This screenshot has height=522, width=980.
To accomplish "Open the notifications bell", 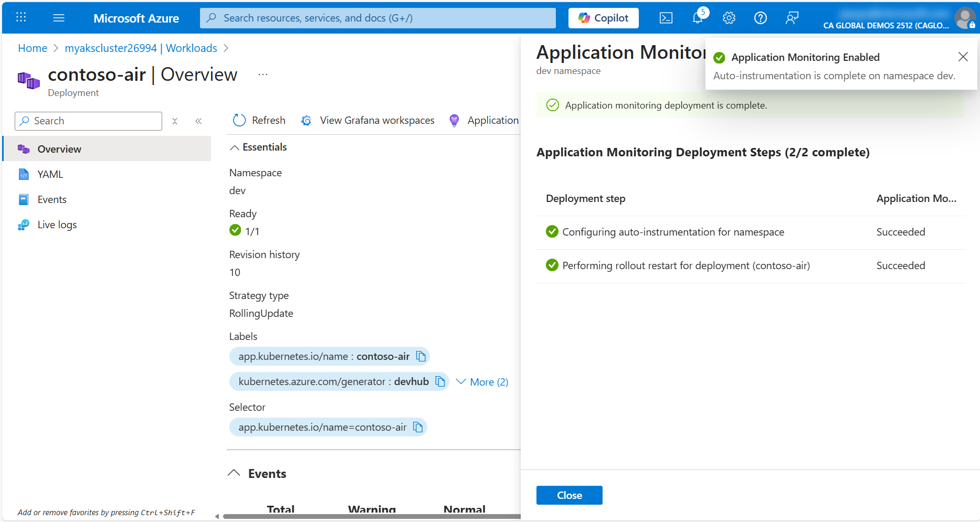I will coord(697,18).
